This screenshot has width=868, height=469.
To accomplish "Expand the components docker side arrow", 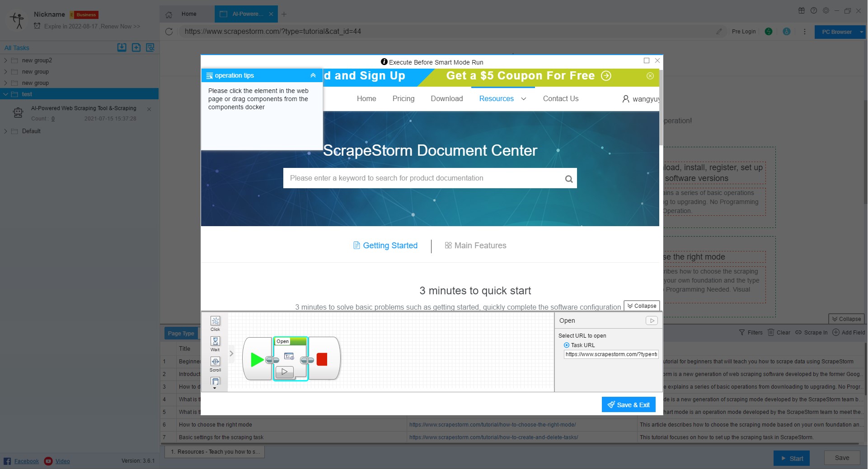I will pyautogui.click(x=231, y=353).
